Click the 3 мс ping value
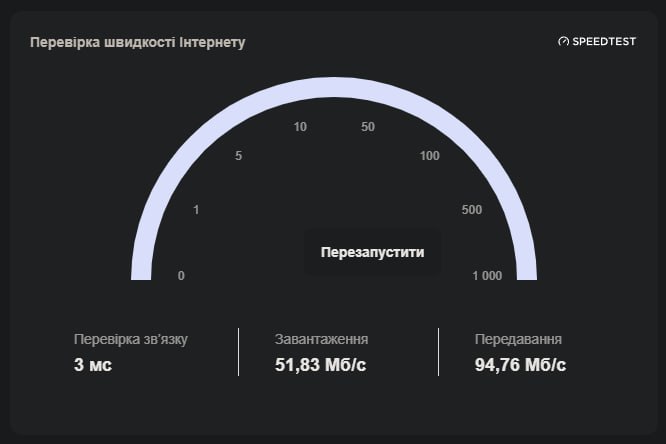Viewport: 666px width, 444px height. coord(93,365)
